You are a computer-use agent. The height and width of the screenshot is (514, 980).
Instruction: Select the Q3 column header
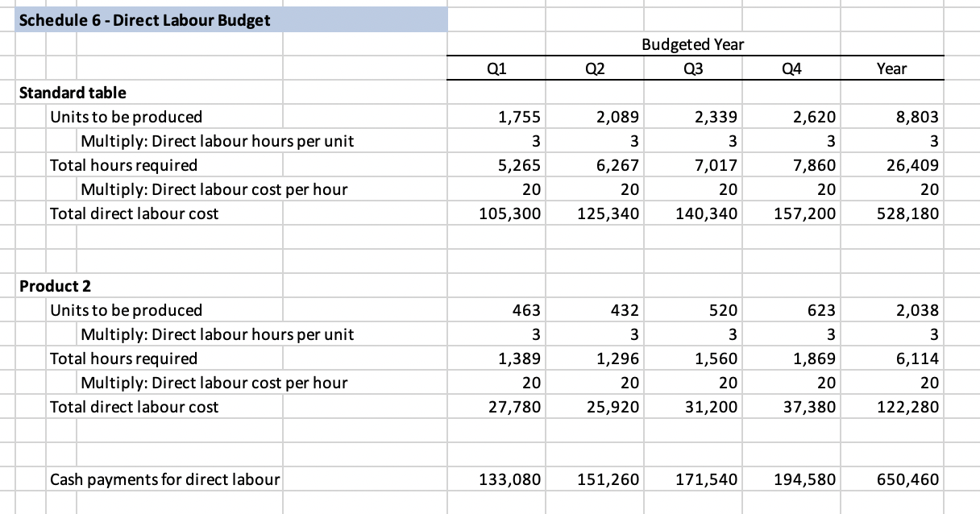tap(693, 68)
